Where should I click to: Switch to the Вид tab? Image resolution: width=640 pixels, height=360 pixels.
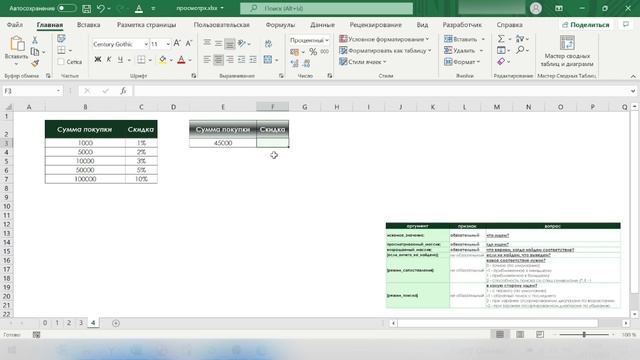point(422,25)
